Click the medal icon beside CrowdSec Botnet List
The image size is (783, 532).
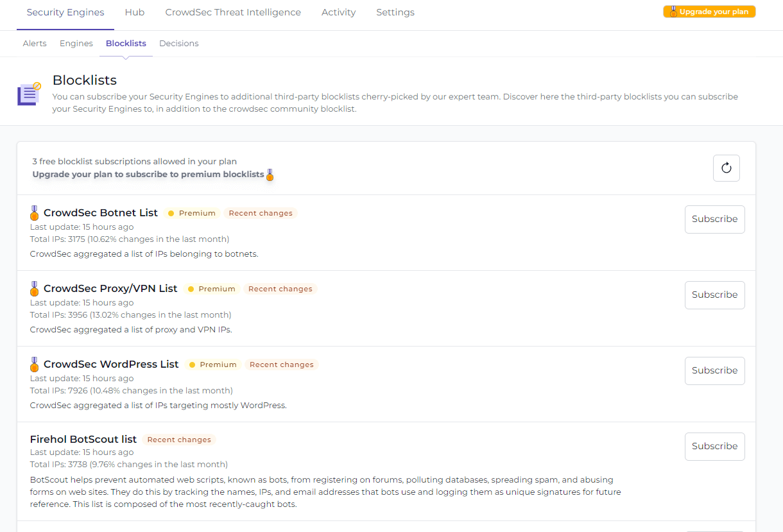coord(34,212)
